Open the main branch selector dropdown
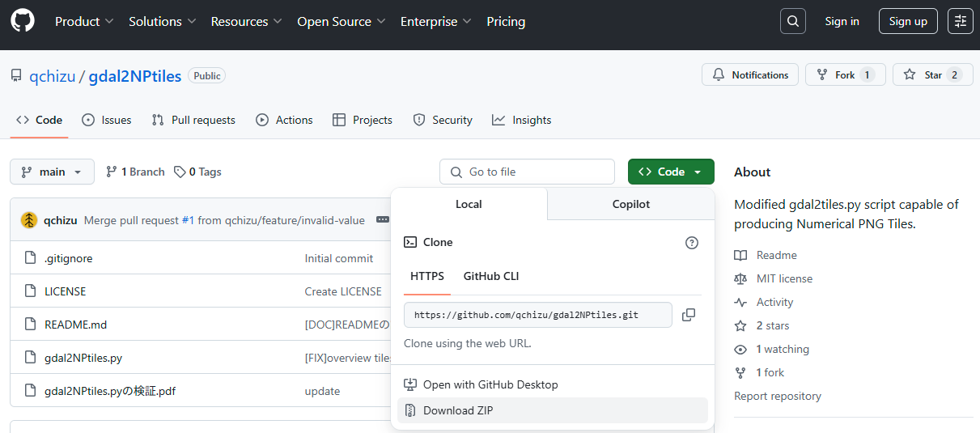This screenshot has width=980, height=433. 52,172
